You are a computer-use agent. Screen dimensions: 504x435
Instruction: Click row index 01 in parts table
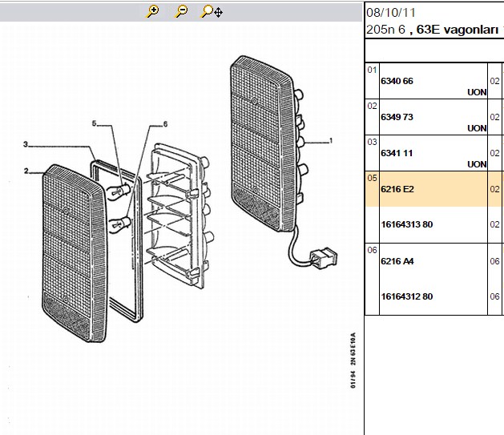tap(372, 70)
